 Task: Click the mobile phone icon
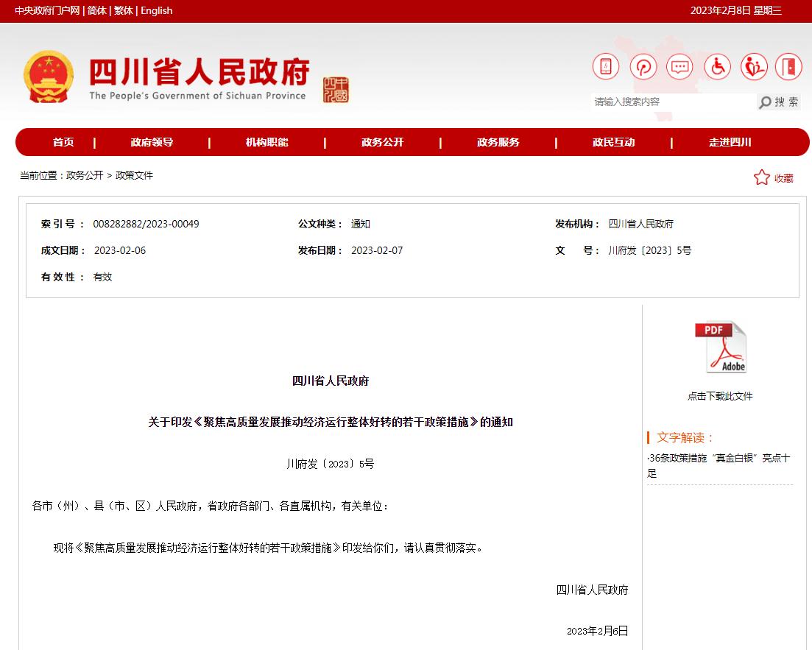pyautogui.click(x=605, y=67)
